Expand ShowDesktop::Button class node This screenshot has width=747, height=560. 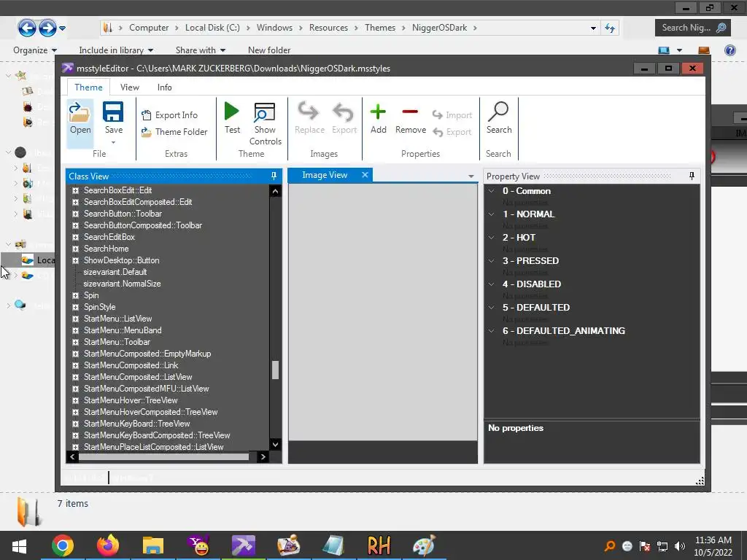(x=75, y=260)
